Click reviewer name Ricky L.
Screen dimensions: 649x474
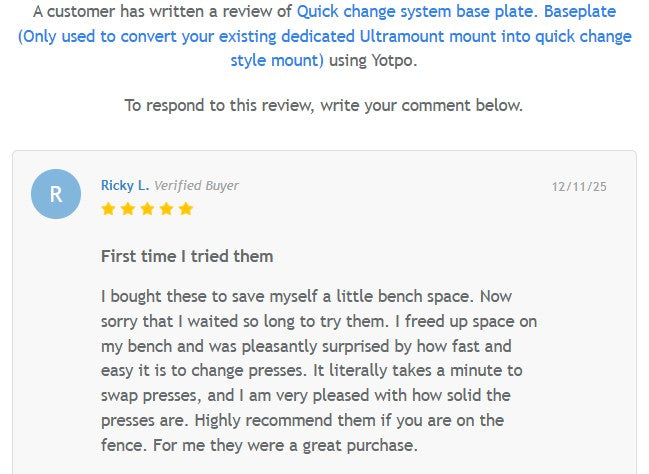tap(125, 185)
